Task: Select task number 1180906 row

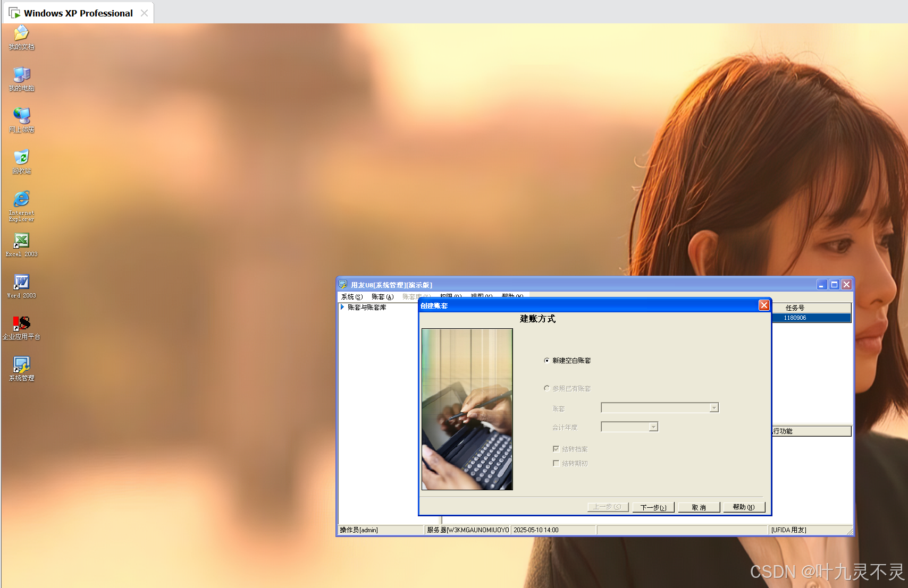Action: (811, 318)
